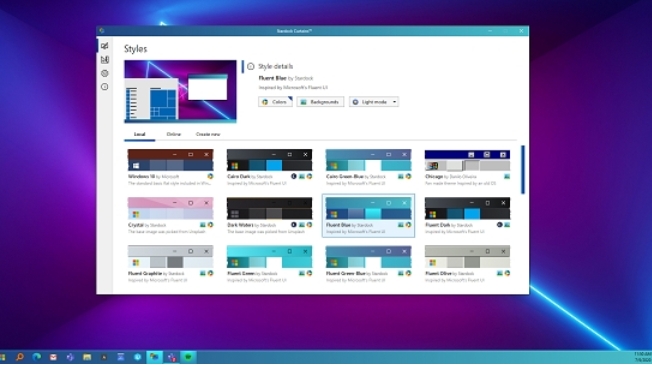Click the gear settings icon in sidebar
Viewport: 652px width, 366px height.
(104, 73)
